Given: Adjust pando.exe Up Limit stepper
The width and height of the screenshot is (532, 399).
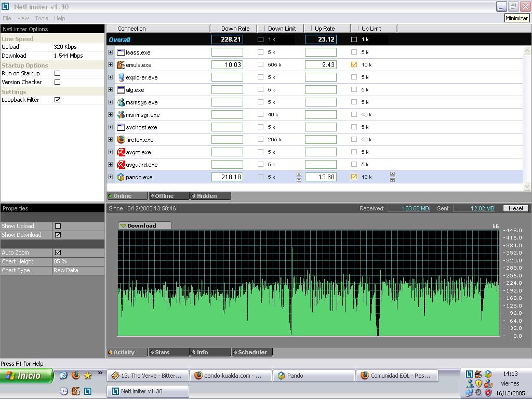Looking at the screenshot, I should click(x=393, y=177).
